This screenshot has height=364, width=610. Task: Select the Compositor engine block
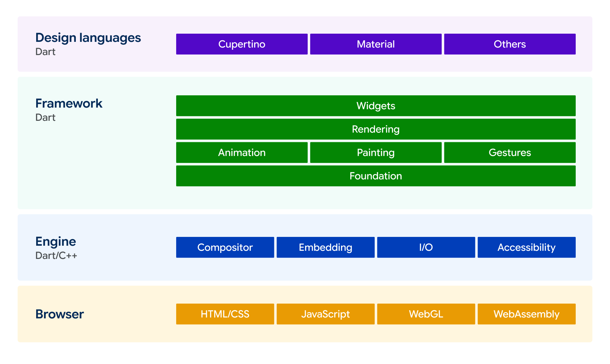pos(225,247)
